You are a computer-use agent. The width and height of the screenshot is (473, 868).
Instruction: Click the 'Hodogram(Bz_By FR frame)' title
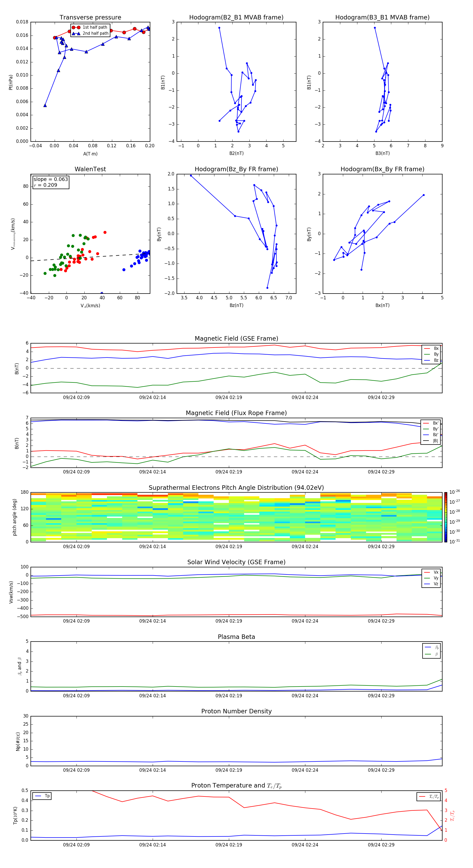pos(236,169)
